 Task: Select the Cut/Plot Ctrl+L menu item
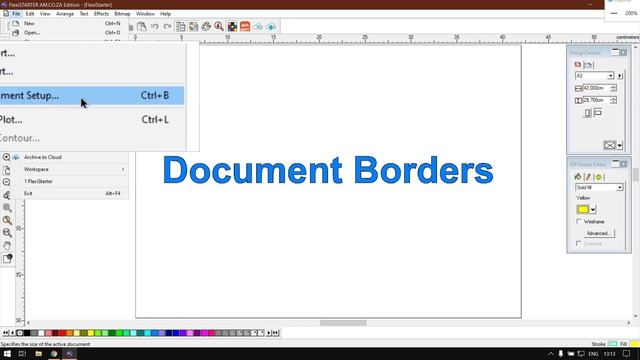92,120
